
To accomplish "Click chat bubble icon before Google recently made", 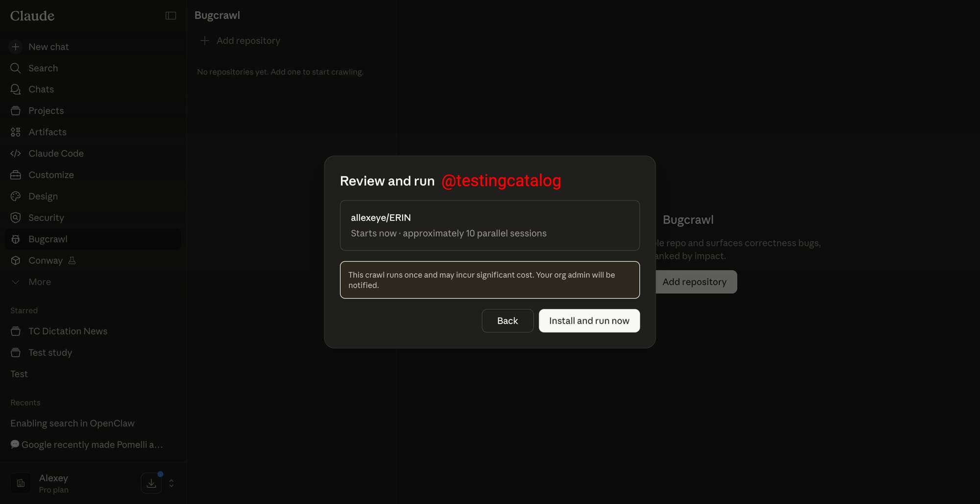I will point(15,444).
